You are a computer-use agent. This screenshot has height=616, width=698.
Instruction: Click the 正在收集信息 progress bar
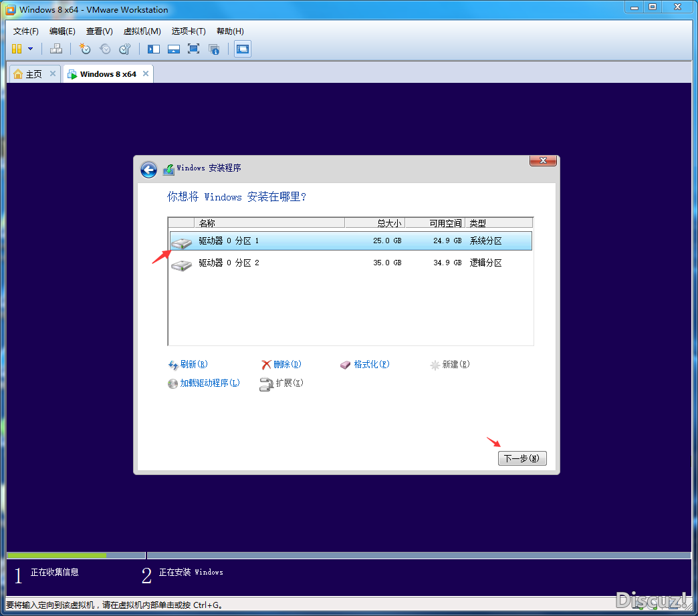pyautogui.click(x=76, y=555)
